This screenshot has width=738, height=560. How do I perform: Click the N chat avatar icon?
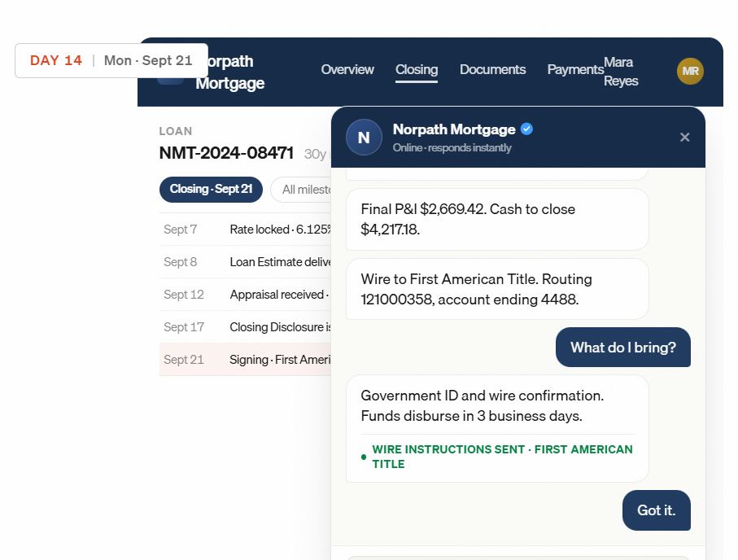pos(364,138)
